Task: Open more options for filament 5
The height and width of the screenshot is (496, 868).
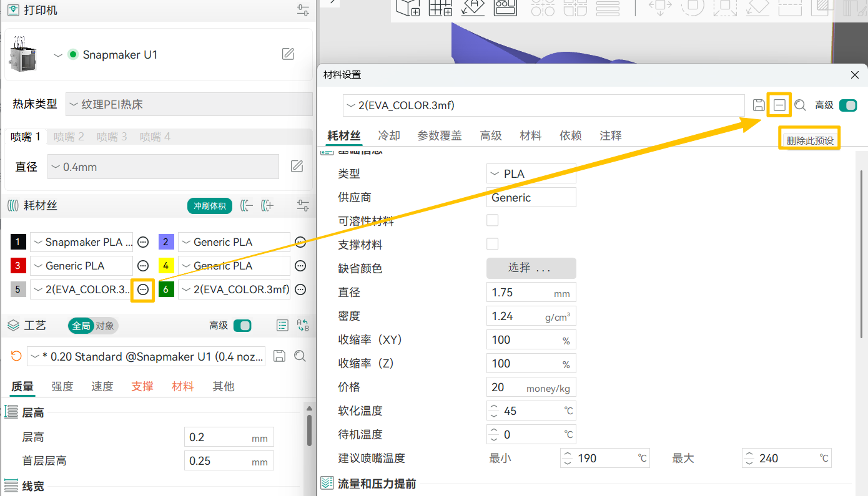Action: point(143,289)
